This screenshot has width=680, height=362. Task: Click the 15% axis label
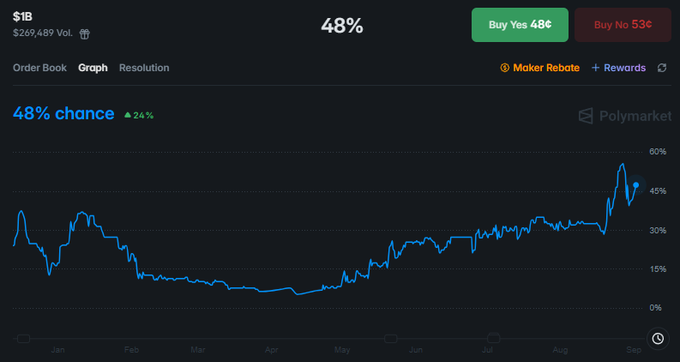tap(657, 269)
